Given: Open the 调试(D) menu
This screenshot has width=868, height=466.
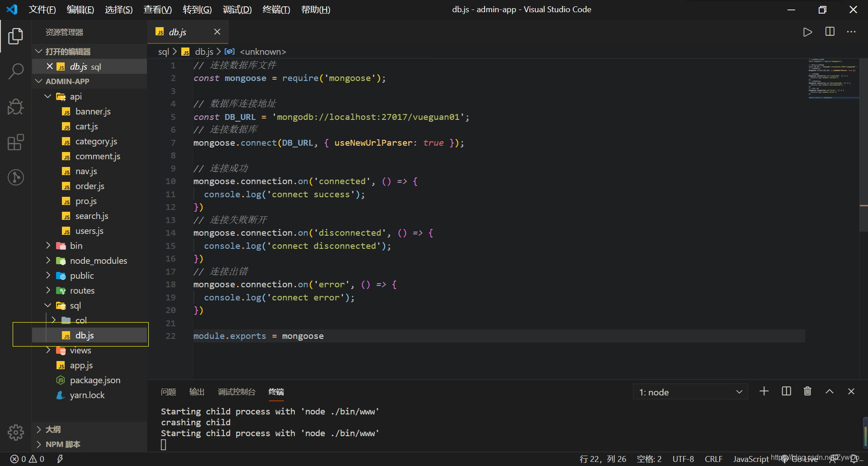Looking at the screenshot, I should (x=237, y=10).
